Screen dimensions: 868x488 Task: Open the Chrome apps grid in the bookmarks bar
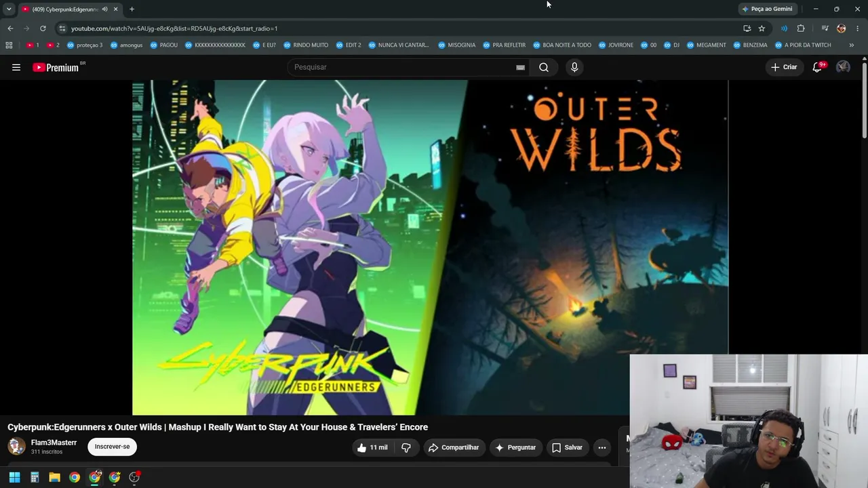pos(9,45)
